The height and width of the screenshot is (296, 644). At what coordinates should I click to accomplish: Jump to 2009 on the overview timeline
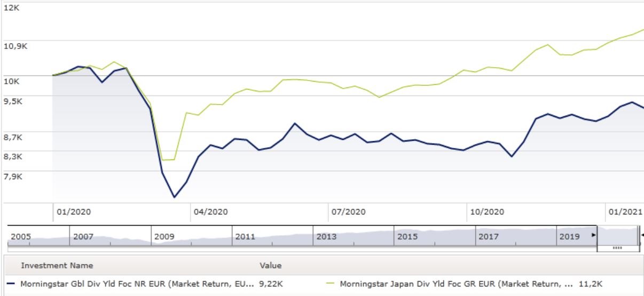pyautogui.click(x=164, y=236)
